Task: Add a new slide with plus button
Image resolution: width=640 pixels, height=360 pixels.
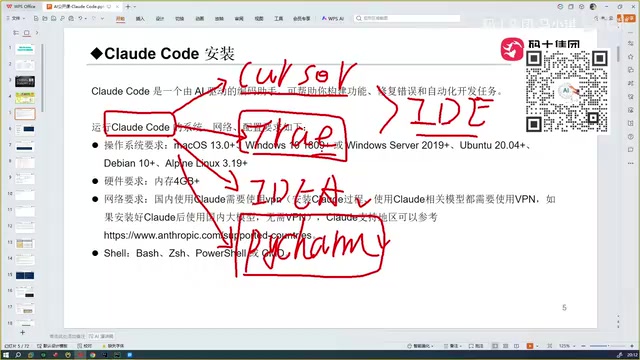Action: coord(22,333)
